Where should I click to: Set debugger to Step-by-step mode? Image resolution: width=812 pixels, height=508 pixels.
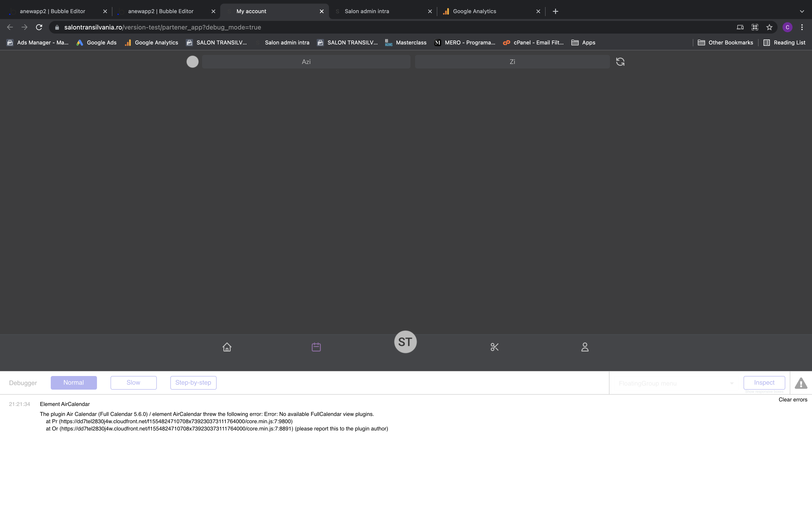tap(193, 383)
